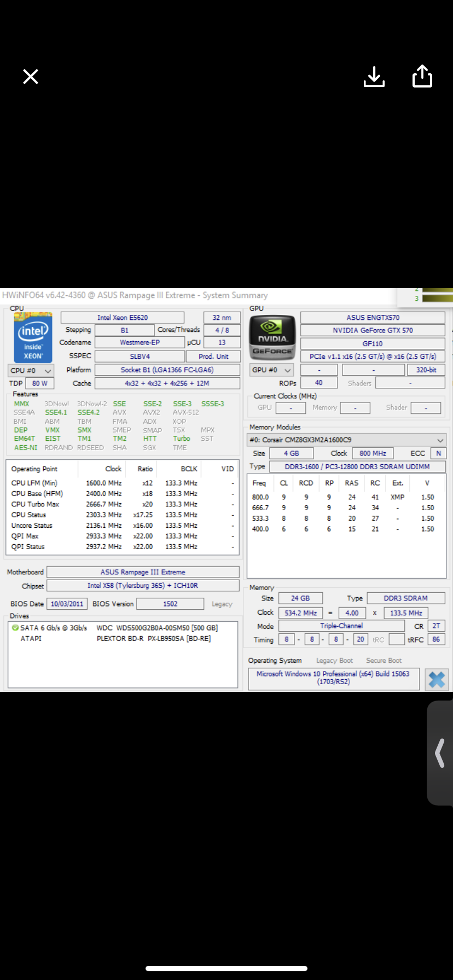This screenshot has height=980, width=453.
Task: Select the Uncore Status row
Action: (x=123, y=526)
